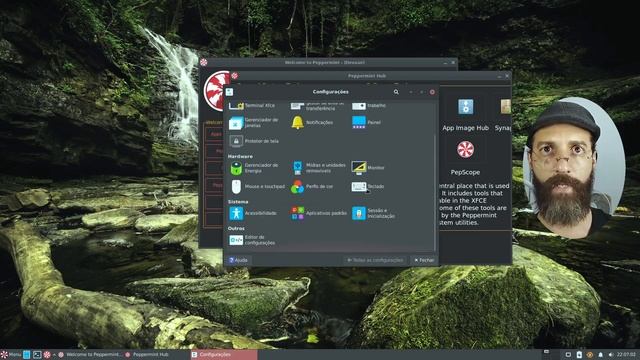Viewport: 640px width, 360px height.
Task: Click the Configurações list vertical scrollbar
Action: point(435,192)
